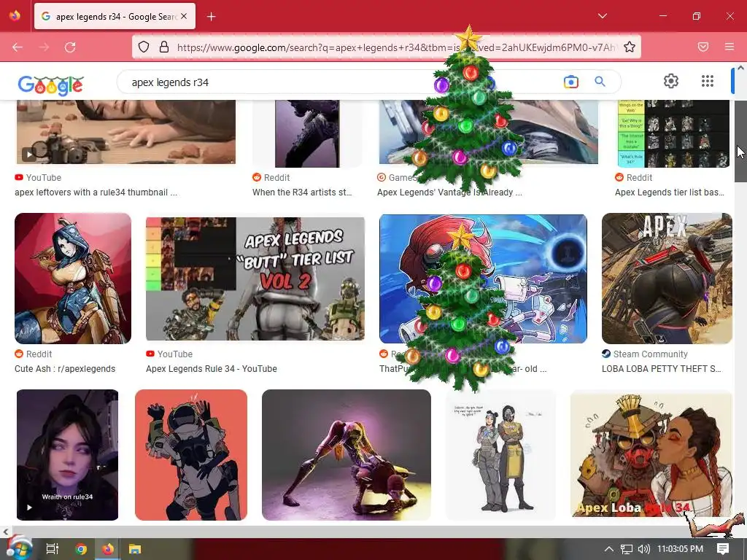Open the 'Apex Legends' Vantage Is Already' result
The height and width of the screenshot is (560, 747).
click(x=449, y=192)
